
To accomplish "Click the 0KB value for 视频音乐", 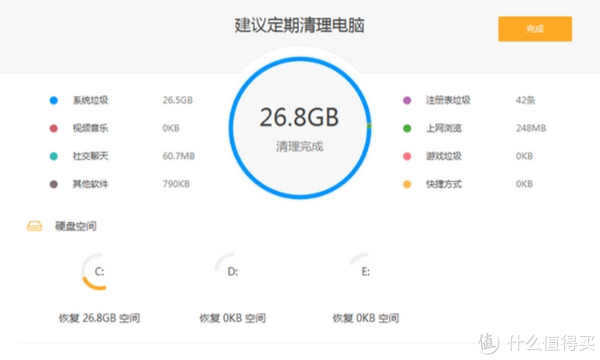I will [171, 128].
